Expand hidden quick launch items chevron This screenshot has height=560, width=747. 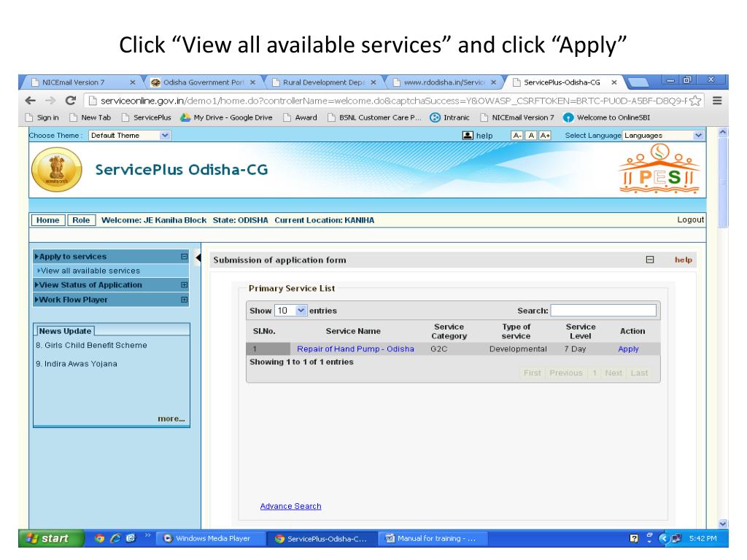click(147, 536)
